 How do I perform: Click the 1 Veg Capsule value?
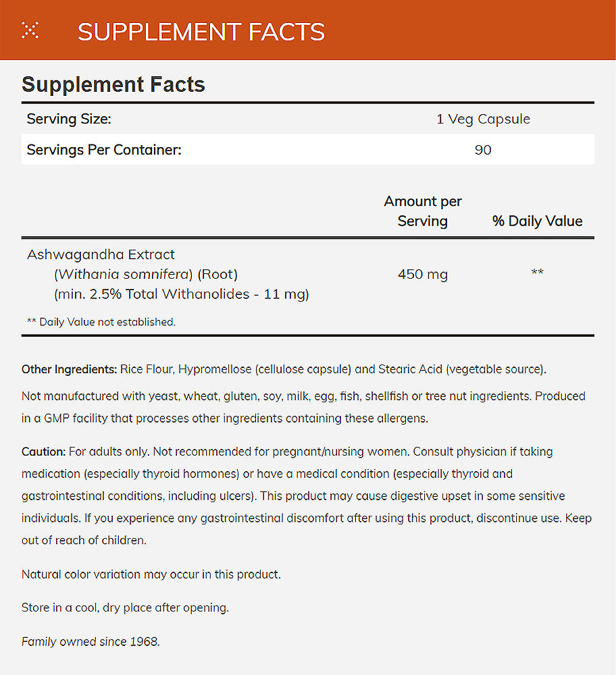pos(483,119)
